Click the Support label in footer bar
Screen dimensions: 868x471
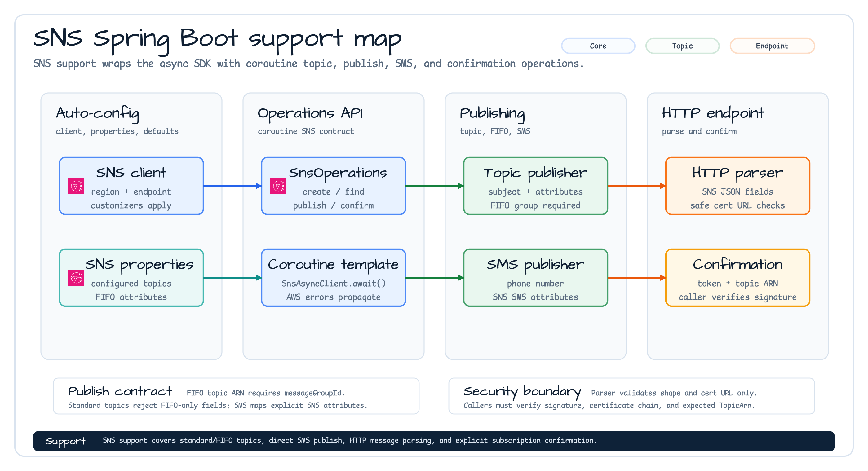point(65,441)
